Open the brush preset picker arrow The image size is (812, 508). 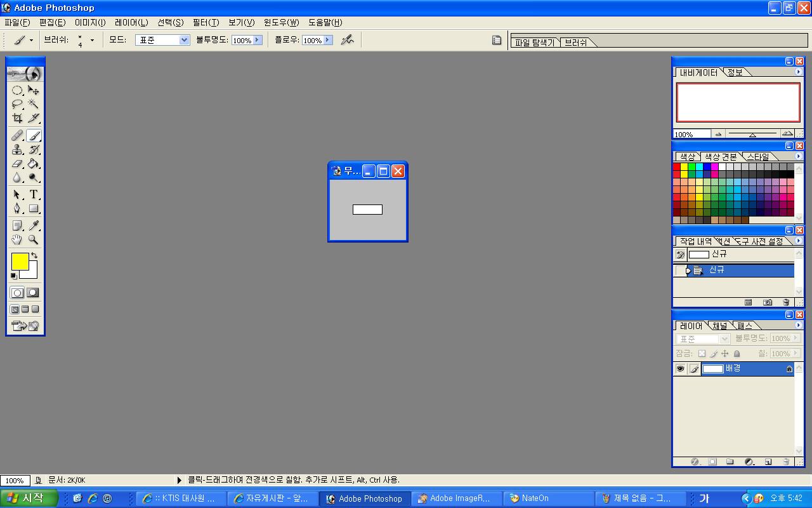[92, 40]
